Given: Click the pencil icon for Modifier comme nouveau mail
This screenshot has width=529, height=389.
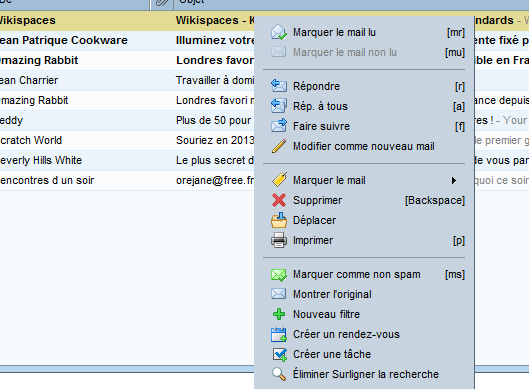Looking at the screenshot, I should [x=279, y=146].
